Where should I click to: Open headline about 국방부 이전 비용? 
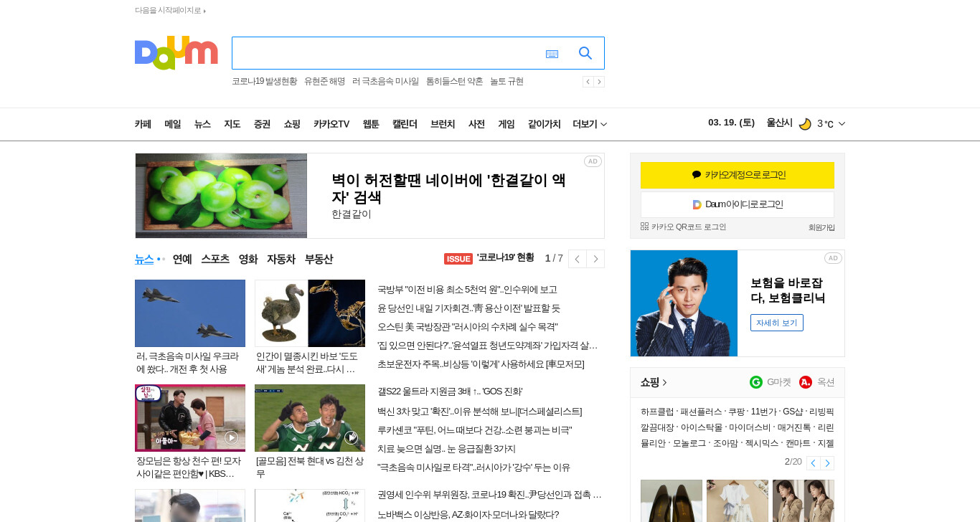[468, 290]
